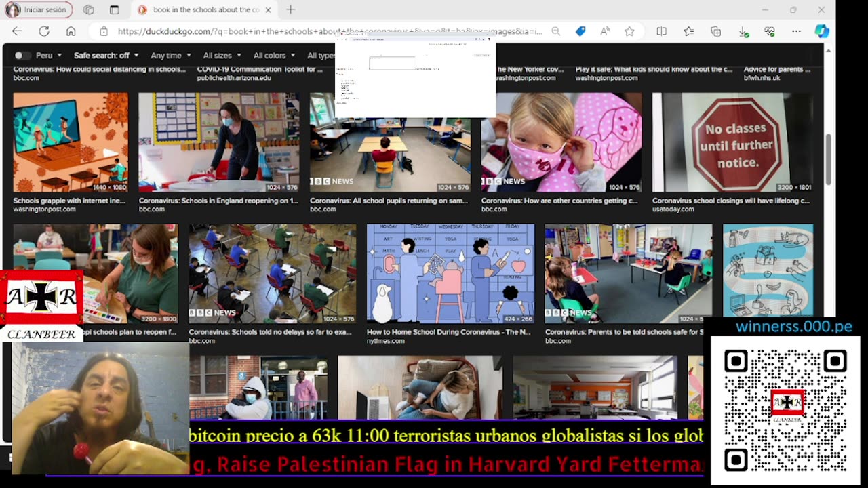Open the woman painting in mask thumbnail
This screenshot has height=488, width=868.
pyautogui.click(x=130, y=274)
